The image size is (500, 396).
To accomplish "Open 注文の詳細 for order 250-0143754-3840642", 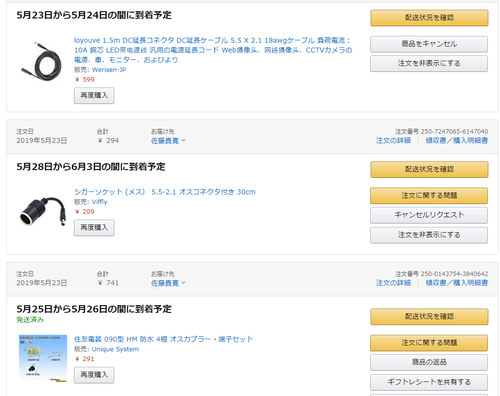I will pos(393,283).
